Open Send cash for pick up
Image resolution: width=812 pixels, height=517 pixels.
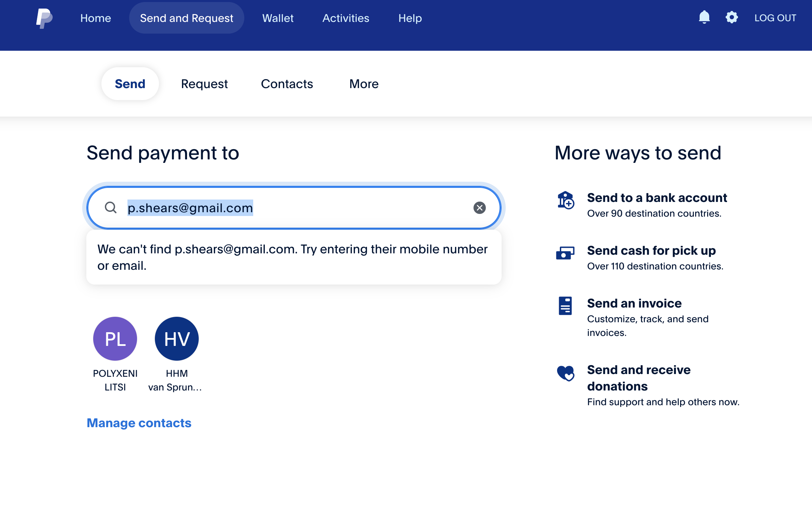(x=651, y=251)
